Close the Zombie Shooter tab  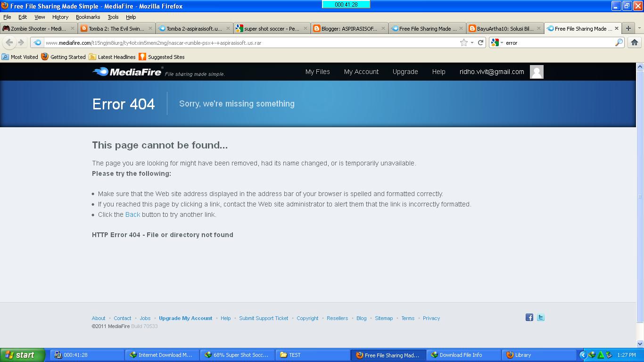72,28
